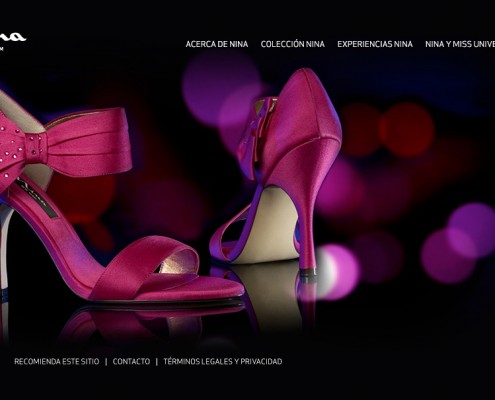The height and width of the screenshot is (400, 495).
Task: Open the ACERCA DE NINA menu
Action: 217,44
